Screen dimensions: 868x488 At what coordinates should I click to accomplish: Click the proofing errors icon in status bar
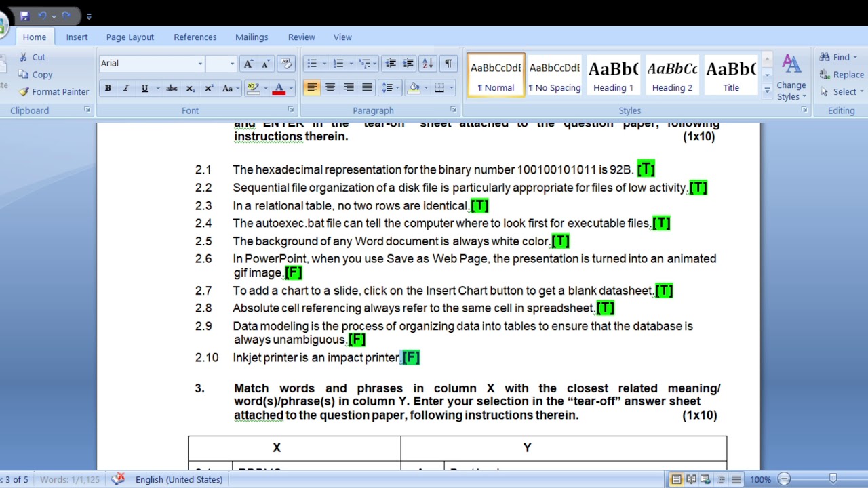tap(118, 479)
